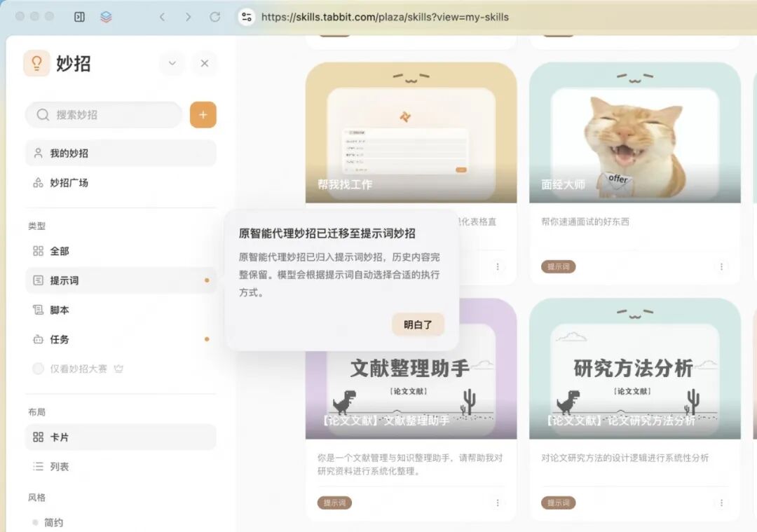Click the magnifier icon in search box
Image resolution: width=757 pixels, height=532 pixels.
(x=43, y=115)
